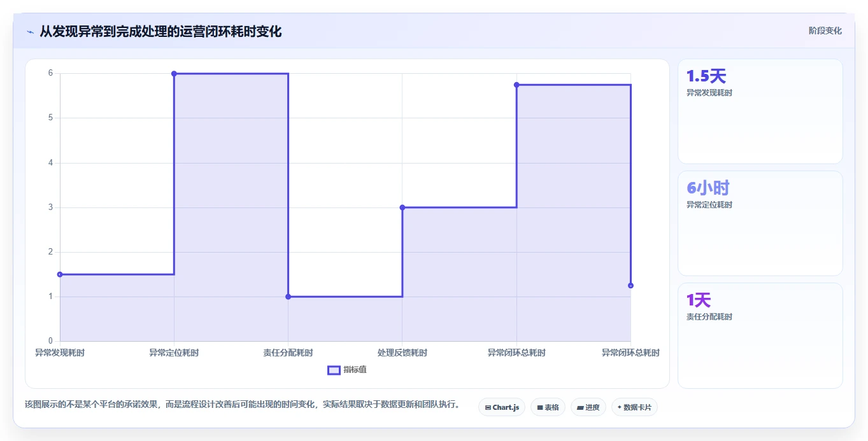Click the 阶段变化 label in header
Image resolution: width=868 pixels, height=441 pixels.
pyautogui.click(x=825, y=31)
